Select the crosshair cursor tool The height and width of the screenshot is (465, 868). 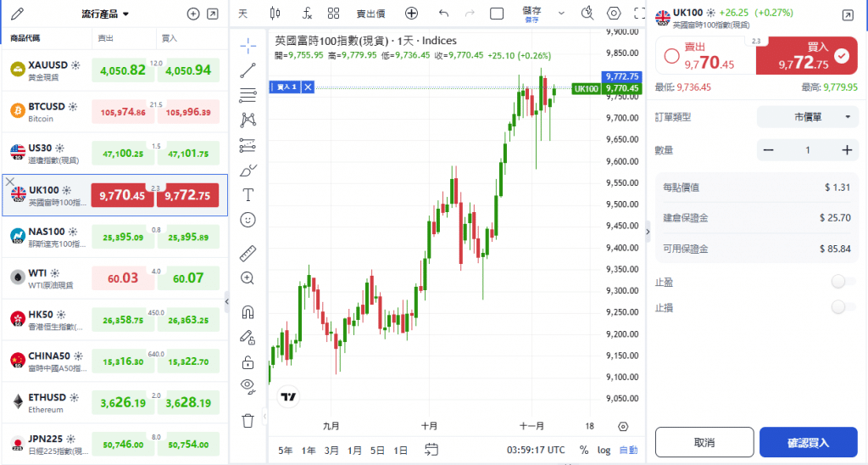click(248, 45)
